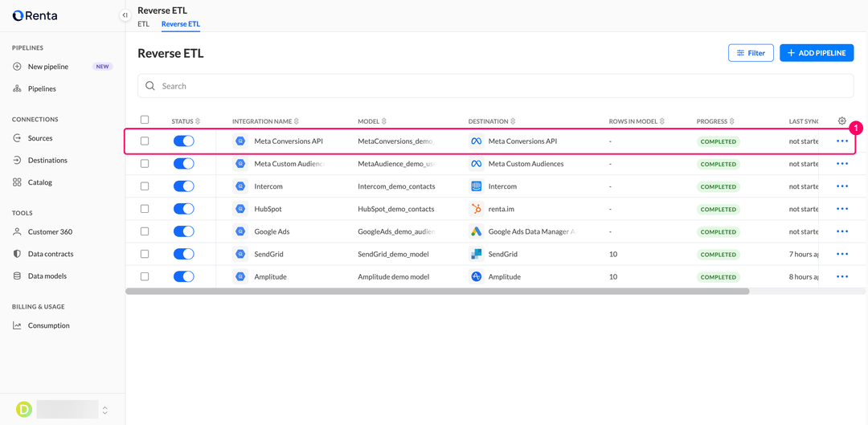The height and width of the screenshot is (425, 868).
Task: Click the BigQuery source icon in the Amplitude row
Action: point(240,276)
